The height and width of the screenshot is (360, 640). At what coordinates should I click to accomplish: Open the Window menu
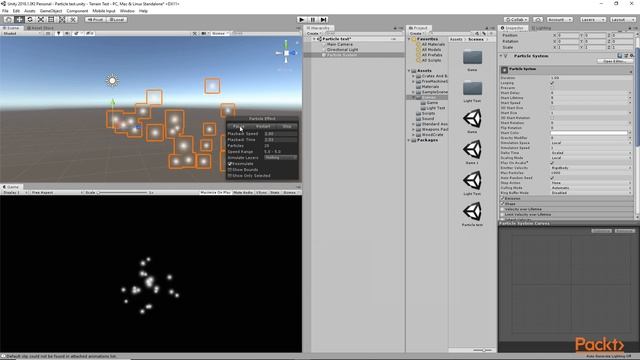pos(127,11)
